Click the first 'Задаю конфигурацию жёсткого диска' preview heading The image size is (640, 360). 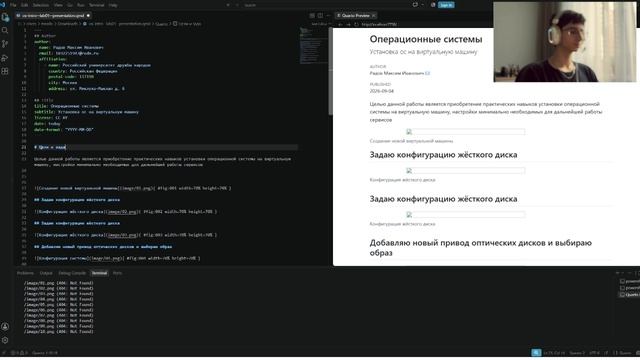click(x=443, y=155)
